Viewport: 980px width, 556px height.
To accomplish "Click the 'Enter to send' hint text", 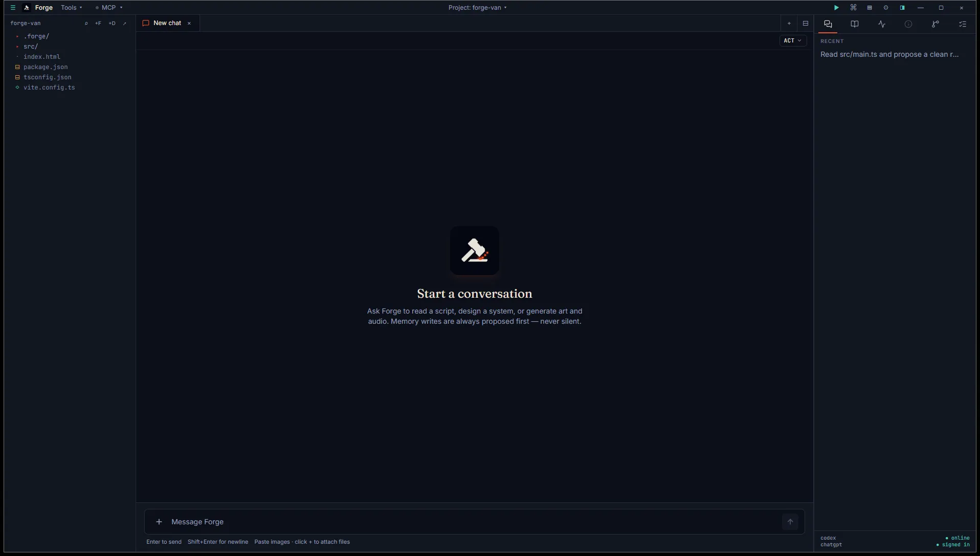I will pos(164,542).
